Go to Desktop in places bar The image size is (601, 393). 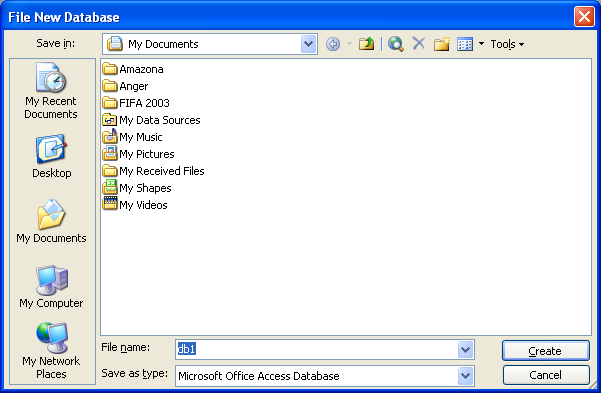pyautogui.click(x=51, y=156)
